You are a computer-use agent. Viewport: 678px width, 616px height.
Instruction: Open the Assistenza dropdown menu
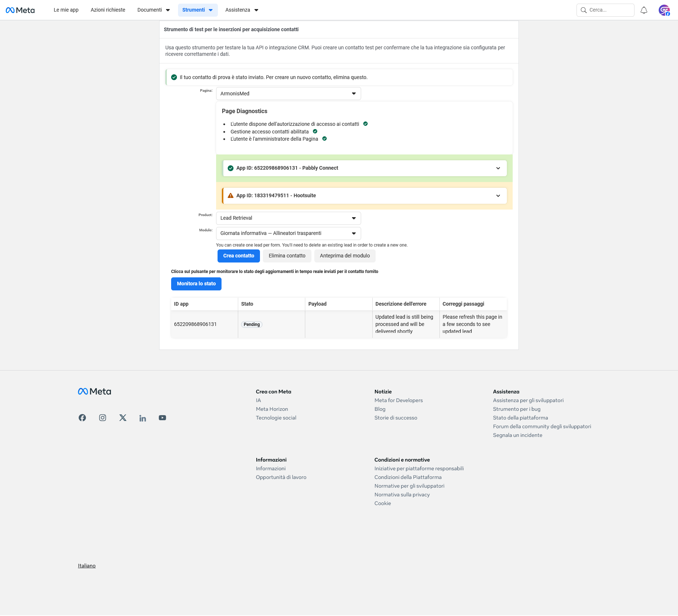(x=242, y=10)
